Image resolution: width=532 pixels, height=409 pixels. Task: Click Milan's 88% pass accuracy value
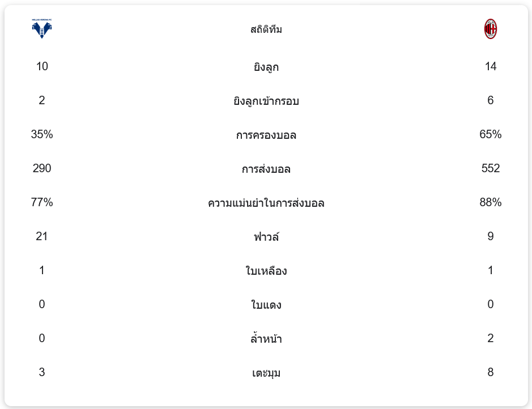click(491, 202)
